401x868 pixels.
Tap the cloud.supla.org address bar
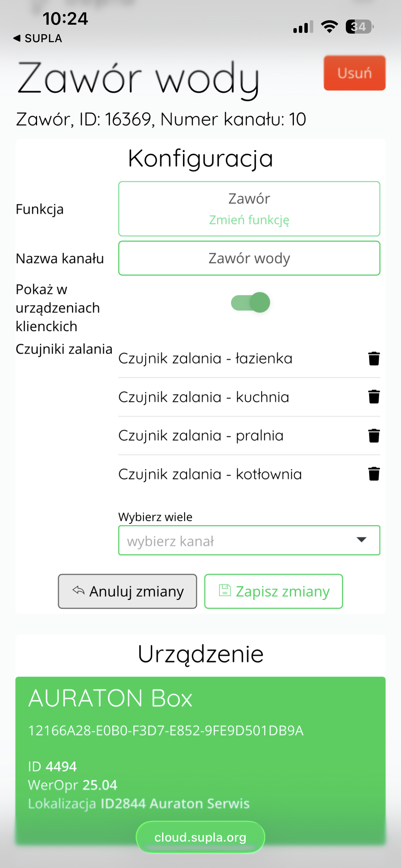pos(200,837)
